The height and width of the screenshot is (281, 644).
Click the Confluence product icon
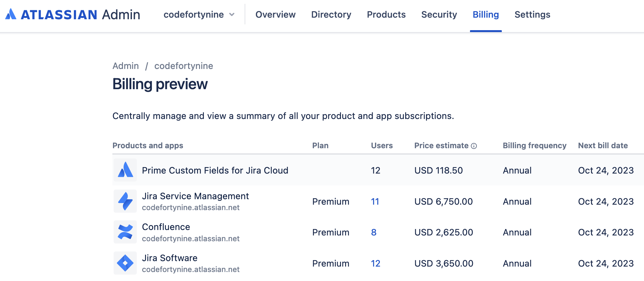click(x=125, y=232)
